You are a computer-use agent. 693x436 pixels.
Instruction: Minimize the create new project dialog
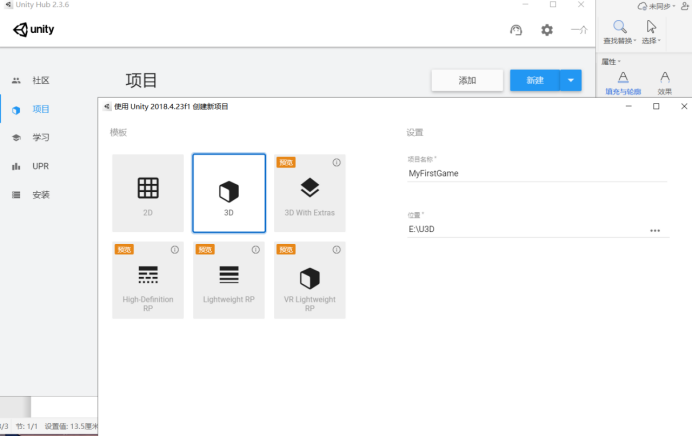[x=628, y=106]
